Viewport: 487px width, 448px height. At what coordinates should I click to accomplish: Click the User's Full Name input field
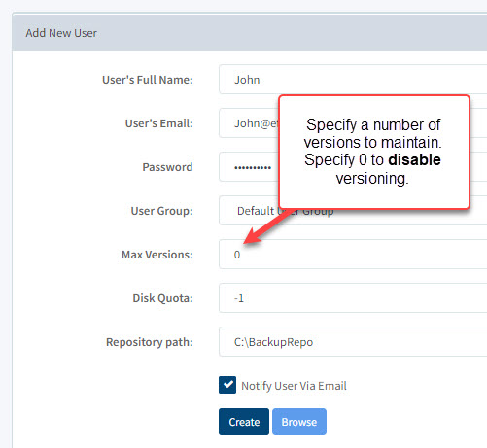(x=353, y=80)
